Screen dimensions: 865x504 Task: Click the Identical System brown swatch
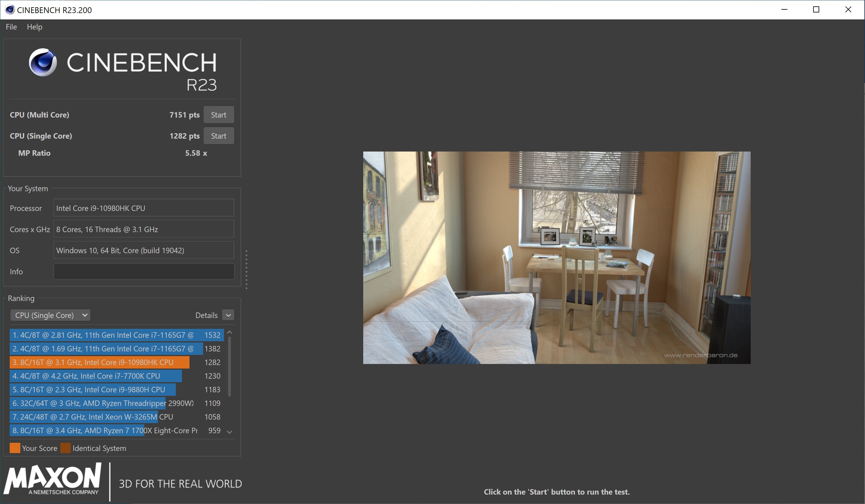pos(65,448)
